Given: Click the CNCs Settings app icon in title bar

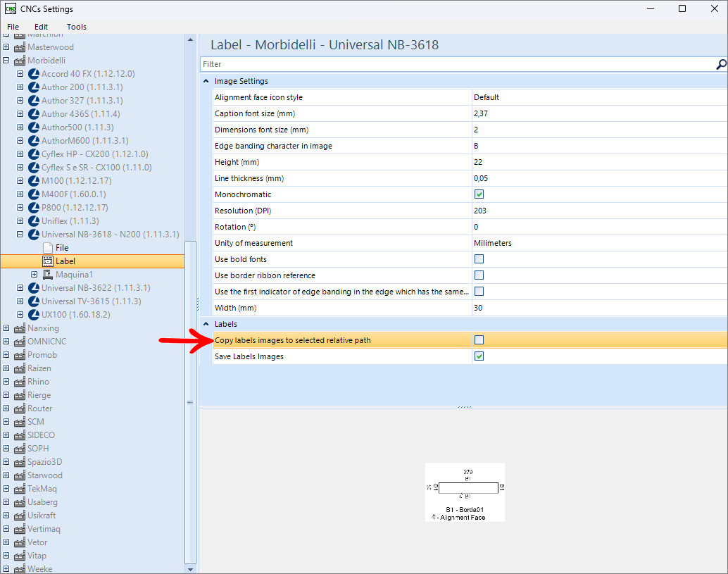Looking at the screenshot, I should [x=11, y=9].
